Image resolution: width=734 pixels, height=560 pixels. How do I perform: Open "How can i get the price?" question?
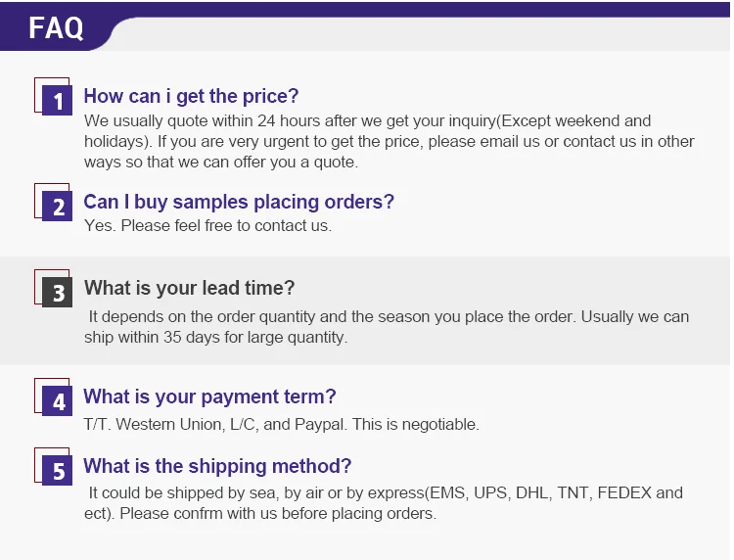point(191,96)
